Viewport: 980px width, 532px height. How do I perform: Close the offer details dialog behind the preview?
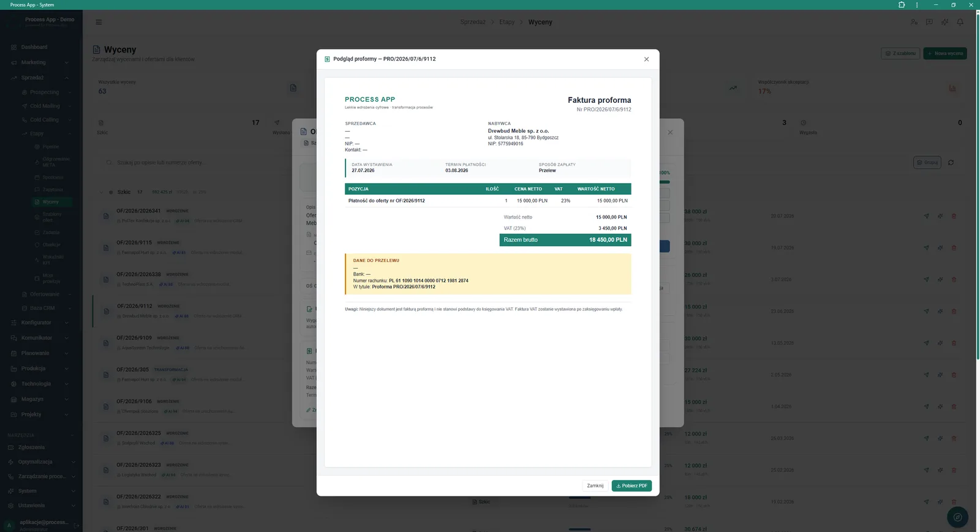(x=670, y=132)
